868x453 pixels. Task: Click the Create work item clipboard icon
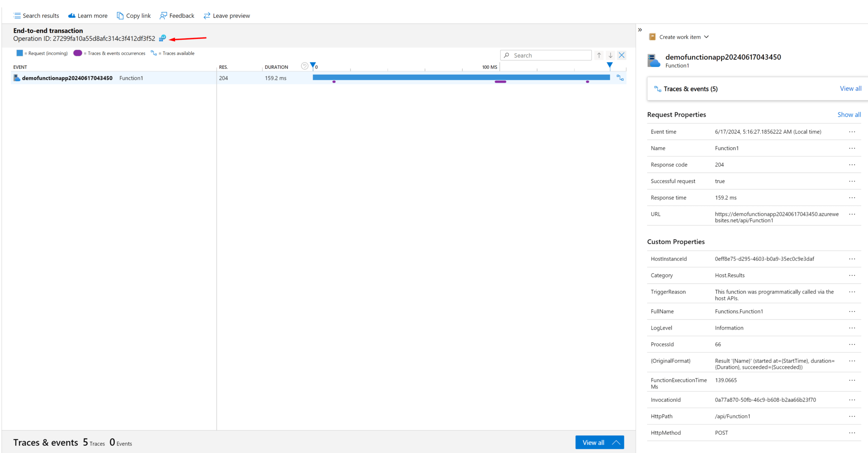click(651, 37)
